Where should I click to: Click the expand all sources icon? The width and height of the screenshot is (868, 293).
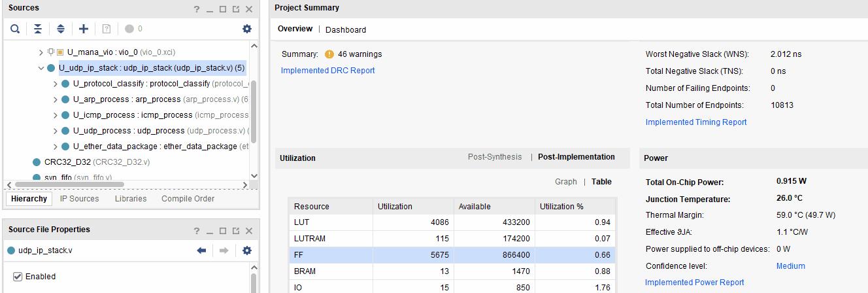(60, 29)
